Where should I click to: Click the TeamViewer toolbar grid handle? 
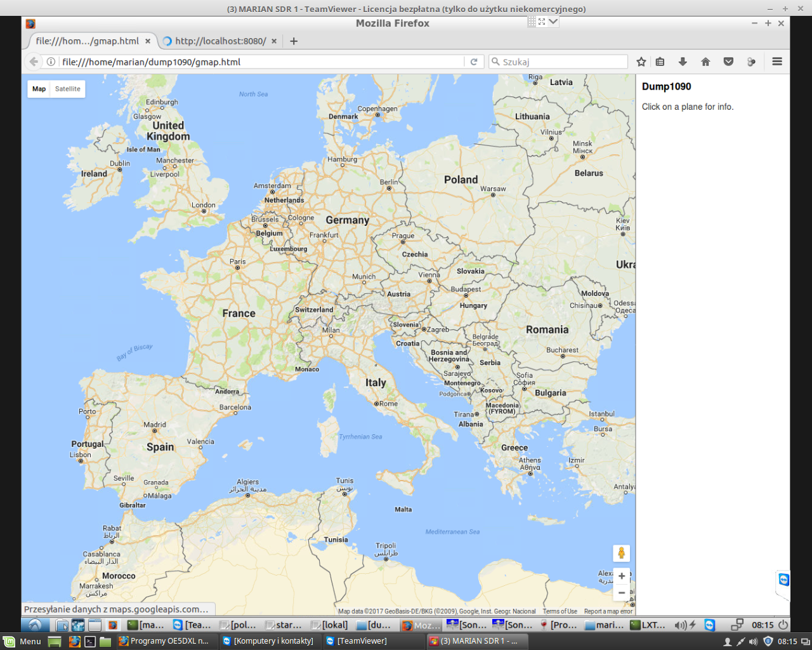532,22
